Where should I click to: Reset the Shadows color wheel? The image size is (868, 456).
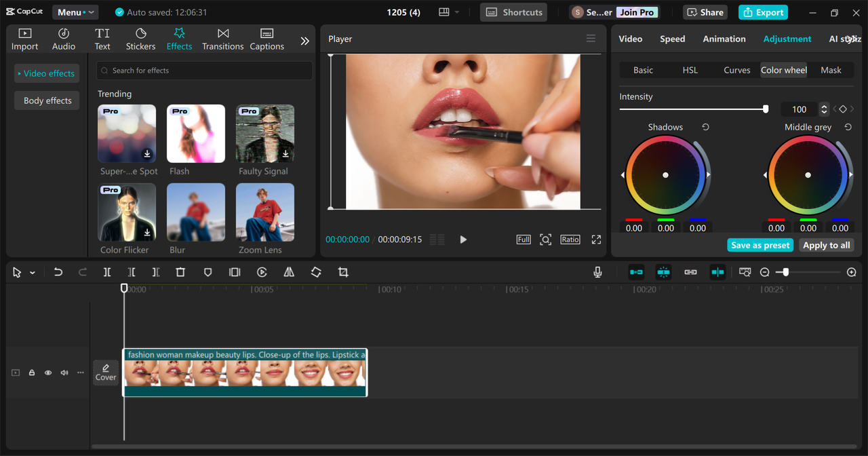705,127
